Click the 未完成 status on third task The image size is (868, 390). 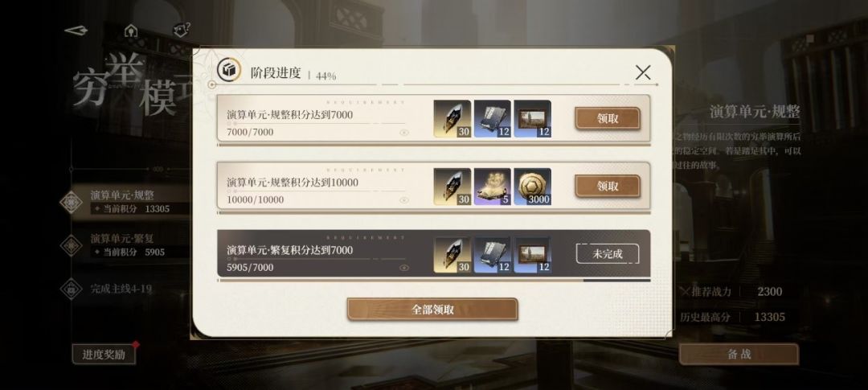[608, 254]
